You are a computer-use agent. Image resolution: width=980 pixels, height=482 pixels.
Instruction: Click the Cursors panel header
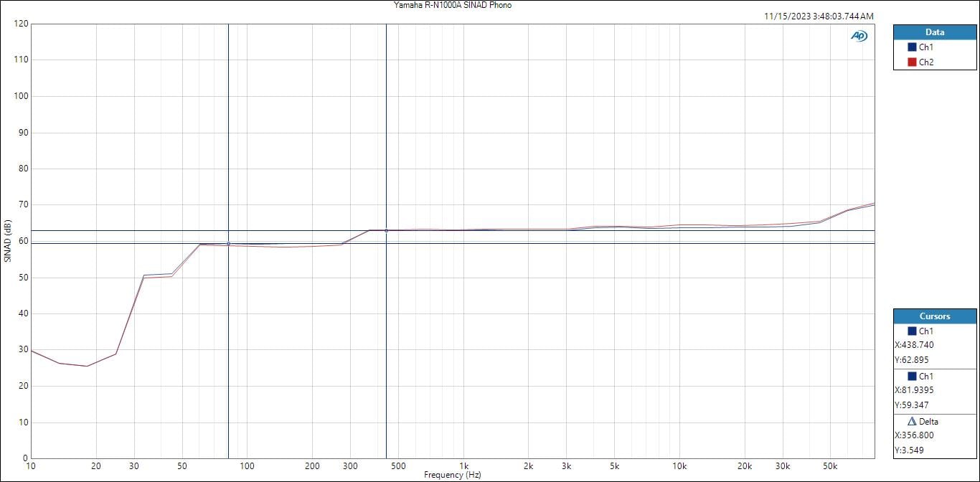(934, 316)
